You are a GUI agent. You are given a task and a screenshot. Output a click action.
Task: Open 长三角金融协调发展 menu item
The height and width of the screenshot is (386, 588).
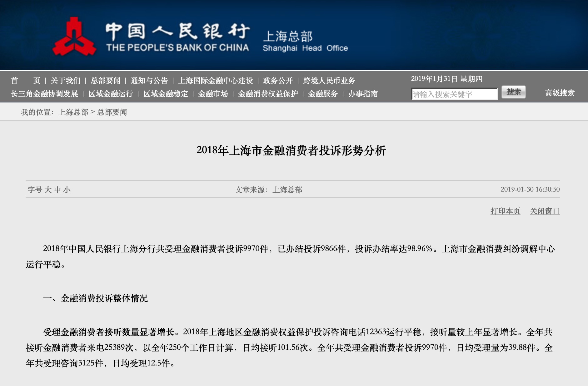point(44,94)
